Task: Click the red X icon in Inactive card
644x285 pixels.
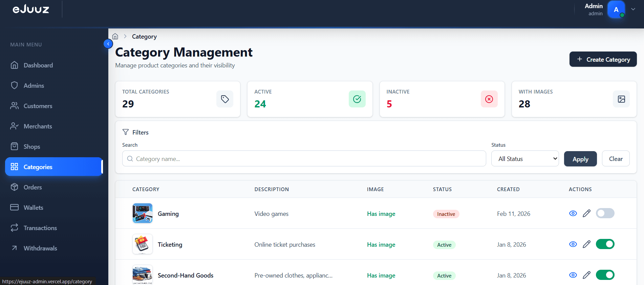Action: coord(489,99)
